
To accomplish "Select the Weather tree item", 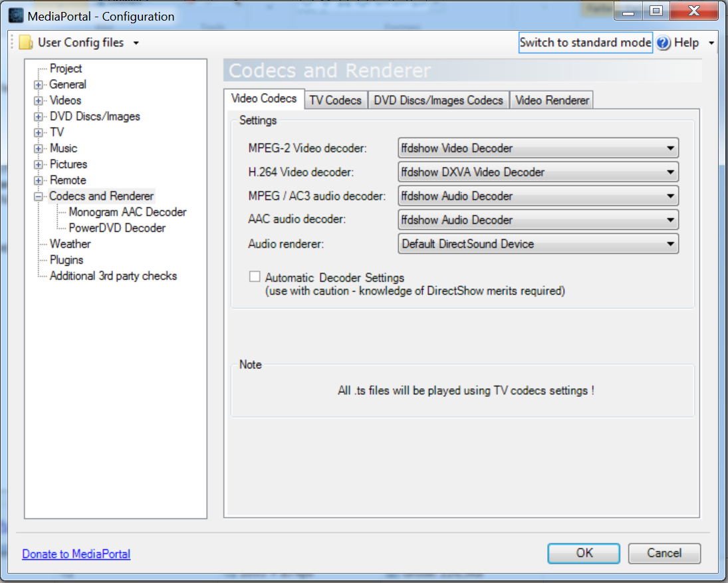I will tap(70, 244).
